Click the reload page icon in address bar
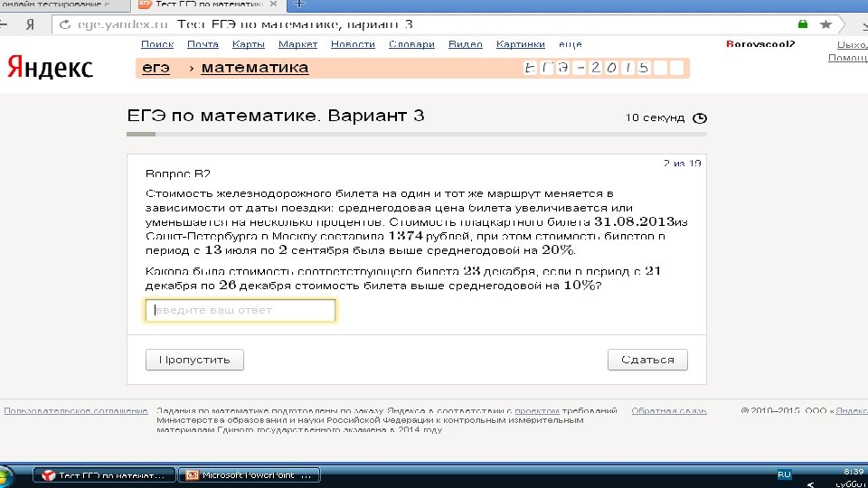 tap(65, 24)
